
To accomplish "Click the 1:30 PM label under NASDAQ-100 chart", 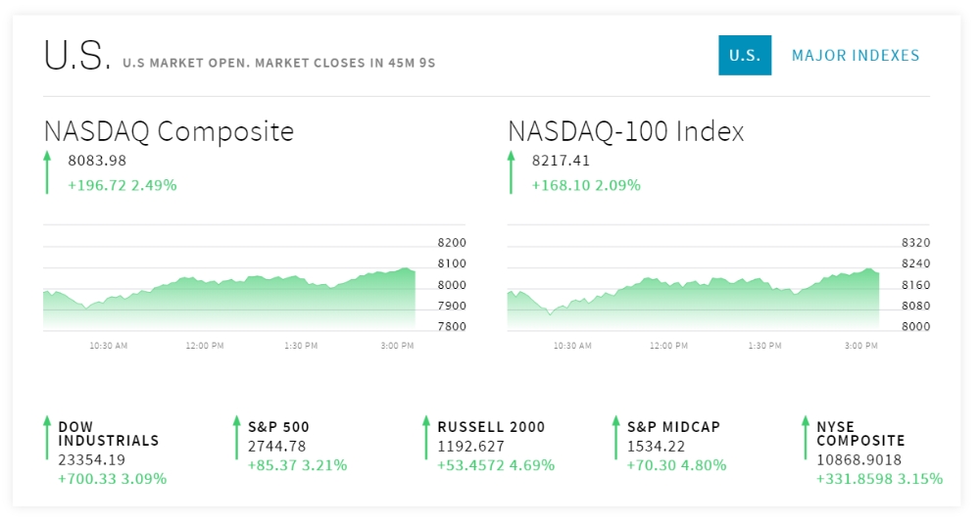I will pos(765,346).
